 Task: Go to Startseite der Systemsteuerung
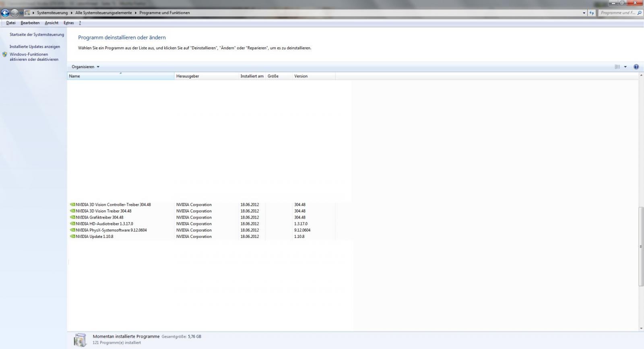37,35
